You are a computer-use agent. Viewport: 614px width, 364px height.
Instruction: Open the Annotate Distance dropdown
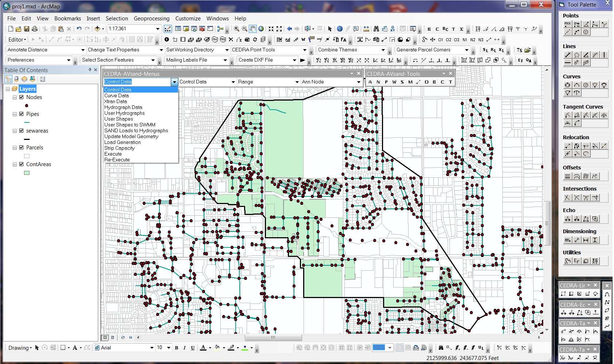(x=82, y=50)
